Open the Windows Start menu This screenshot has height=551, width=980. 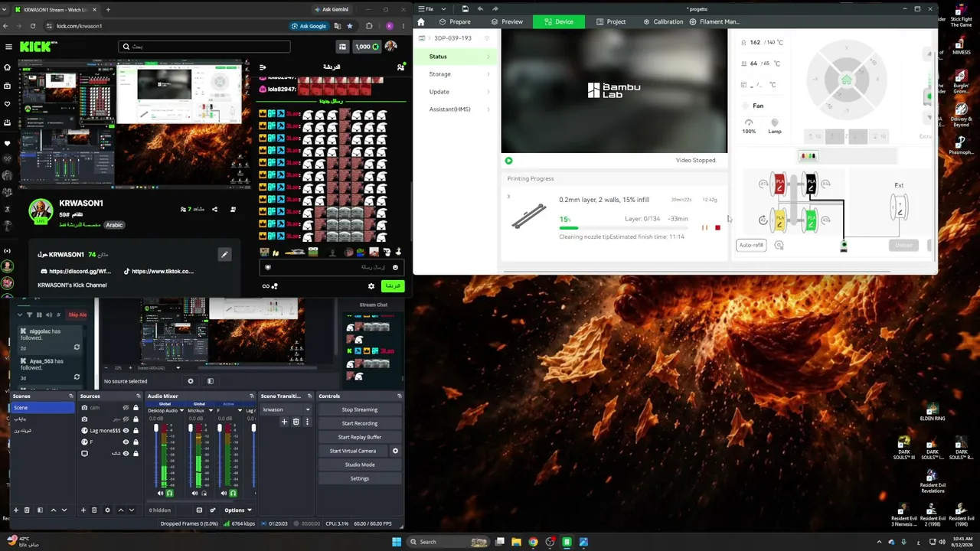(397, 542)
